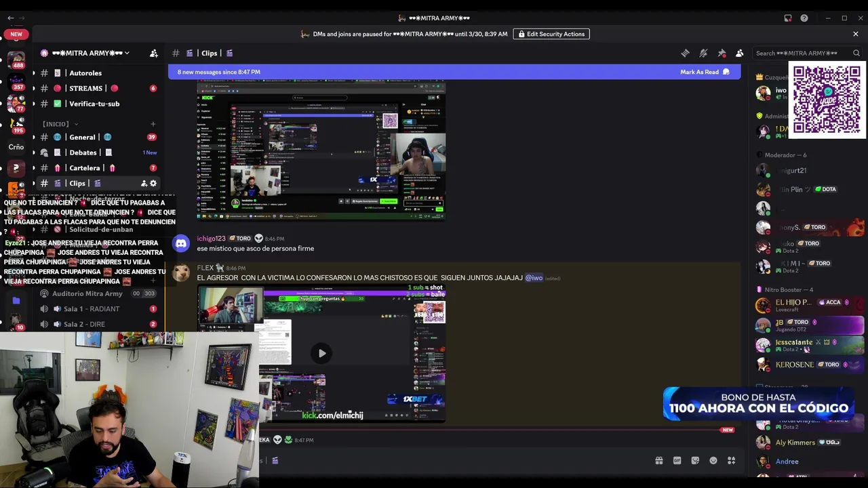Open the Verifica-tu-sub channel
The width and height of the screenshot is (868, 488).
point(98,104)
